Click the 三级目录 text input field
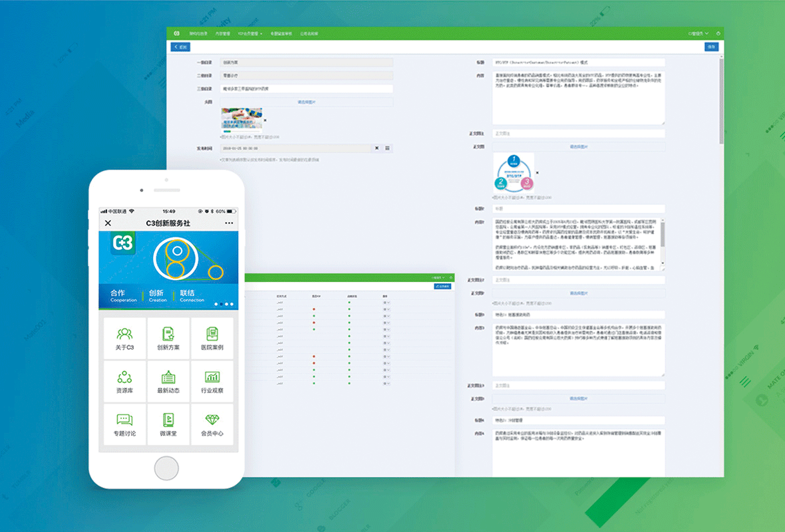 pyautogui.click(x=307, y=88)
